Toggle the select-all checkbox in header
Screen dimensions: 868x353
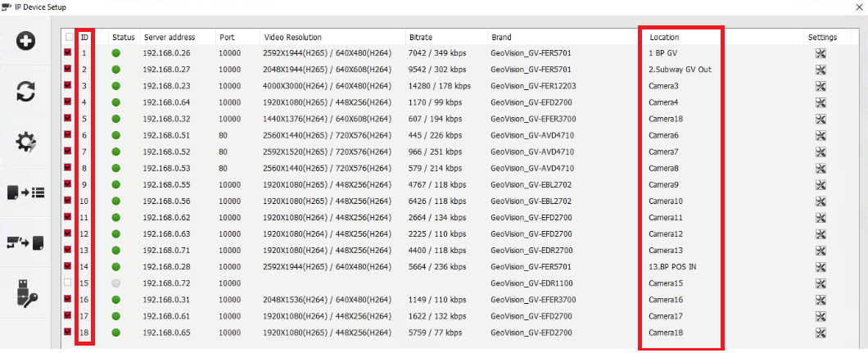69,37
